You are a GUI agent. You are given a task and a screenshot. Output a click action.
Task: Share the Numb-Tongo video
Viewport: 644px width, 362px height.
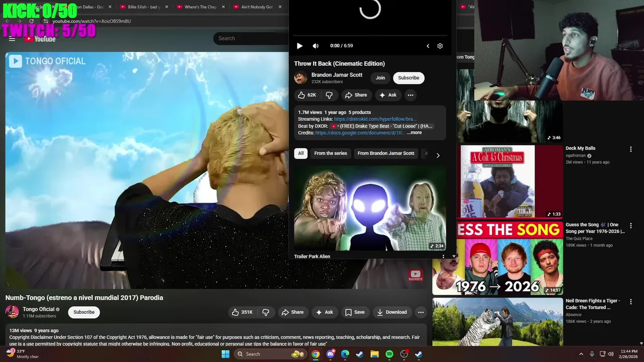[292, 312]
